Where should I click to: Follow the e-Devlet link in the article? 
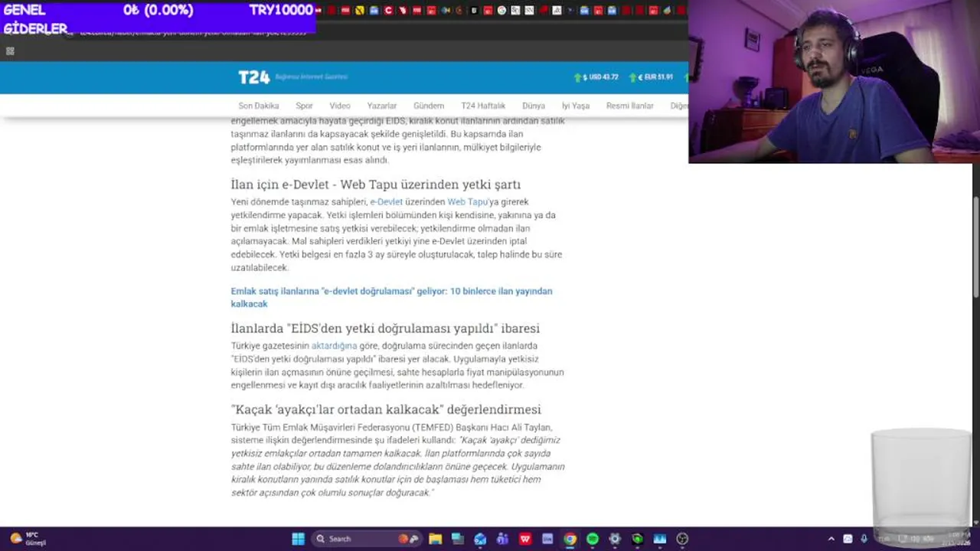(386, 202)
